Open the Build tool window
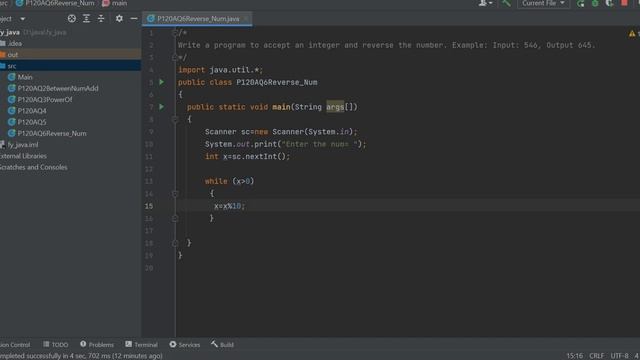This screenshot has width=640, height=360. (x=222, y=344)
